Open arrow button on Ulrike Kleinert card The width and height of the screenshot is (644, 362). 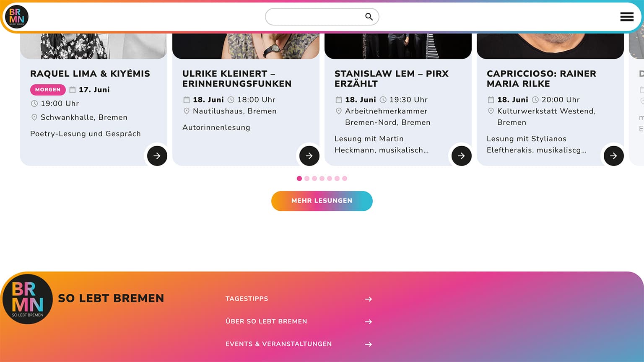[309, 156]
